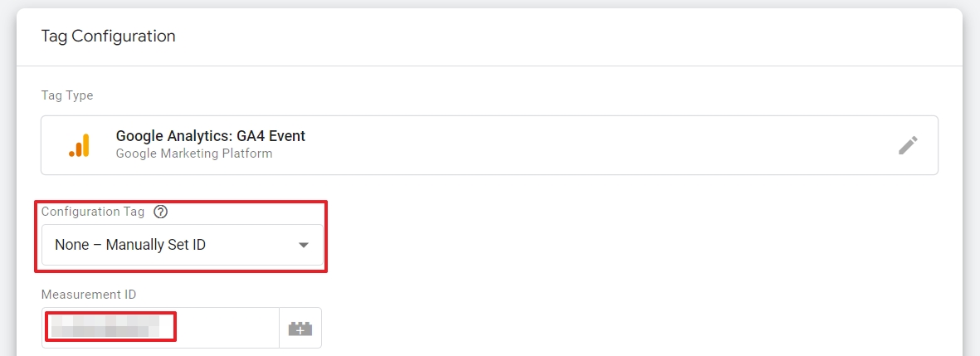Click the divider line under Tag Configuration
Screen dimensions: 980x356
(490, 66)
